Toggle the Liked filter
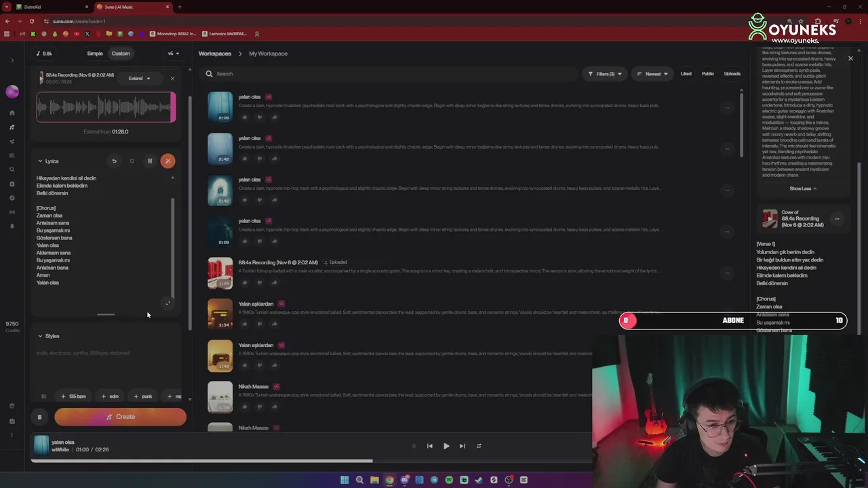Screen dimensions: 868x488 pos(686,74)
